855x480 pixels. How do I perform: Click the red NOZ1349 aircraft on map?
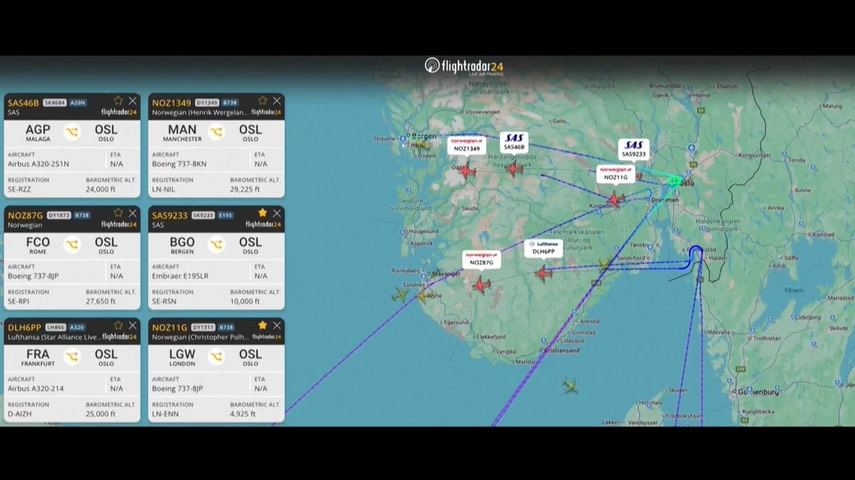tap(466, 171)
